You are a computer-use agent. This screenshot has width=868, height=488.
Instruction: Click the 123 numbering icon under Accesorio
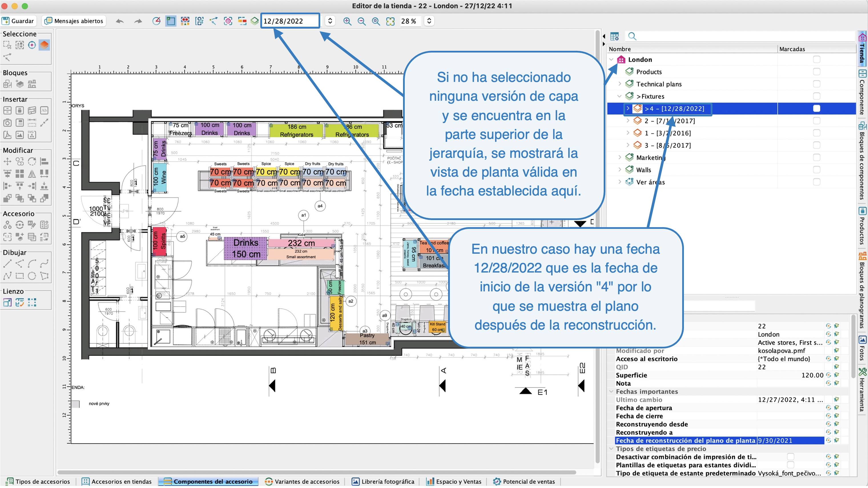[x=7, y=237]
